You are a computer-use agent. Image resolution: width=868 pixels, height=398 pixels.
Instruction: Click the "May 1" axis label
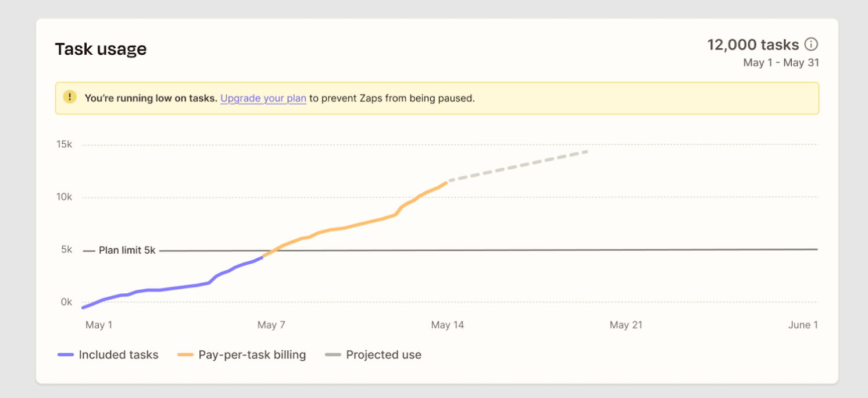click(98, 325)
